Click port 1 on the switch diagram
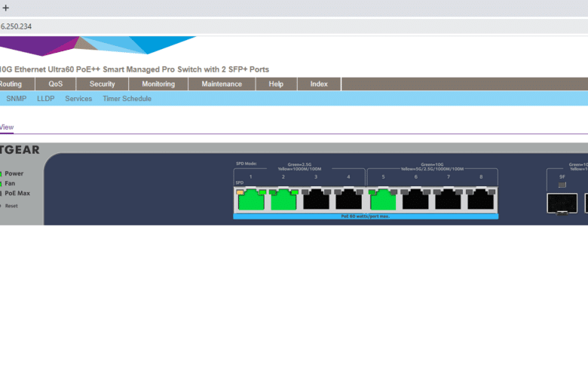The height and width of the screenshot is (389, 588). (x=251, y=200)
